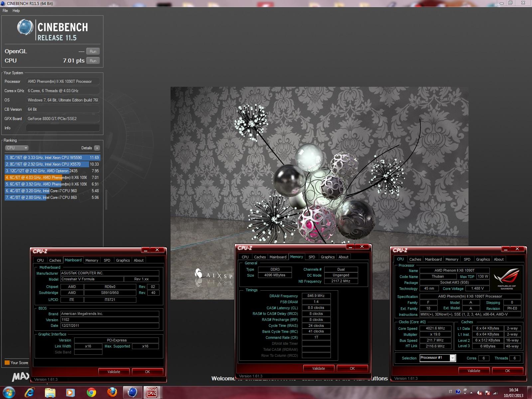Click the IT language indicator in tray
The height and width of the screenshot is (399, 532).
point(451,392)
